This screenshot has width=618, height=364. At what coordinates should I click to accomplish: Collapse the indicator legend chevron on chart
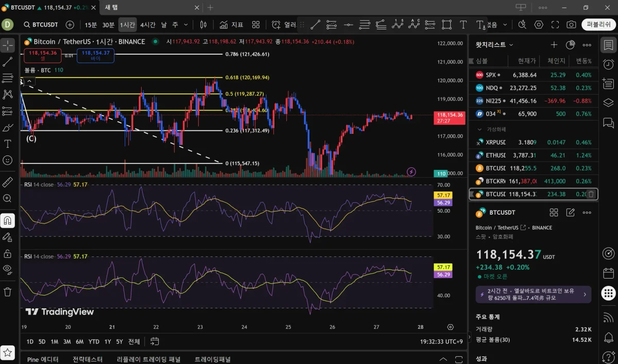click(x=29, y=81)
